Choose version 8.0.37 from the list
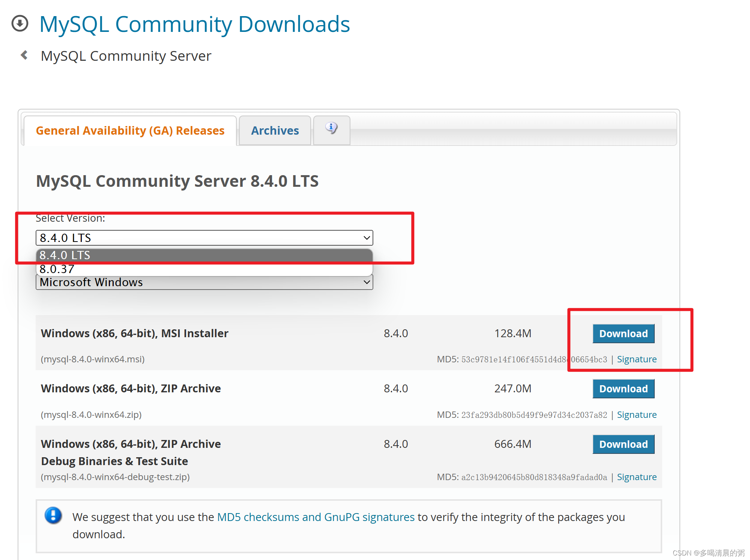 (x=204, y=269)
